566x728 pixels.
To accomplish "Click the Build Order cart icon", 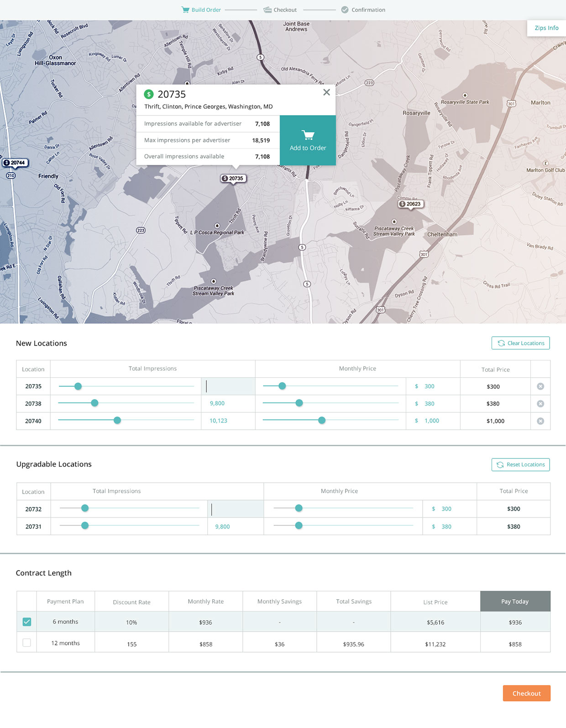I will 185,10.
